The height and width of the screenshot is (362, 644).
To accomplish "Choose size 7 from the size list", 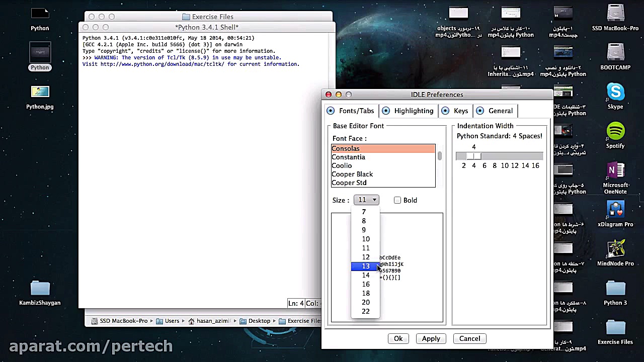I will coord(365,212).
